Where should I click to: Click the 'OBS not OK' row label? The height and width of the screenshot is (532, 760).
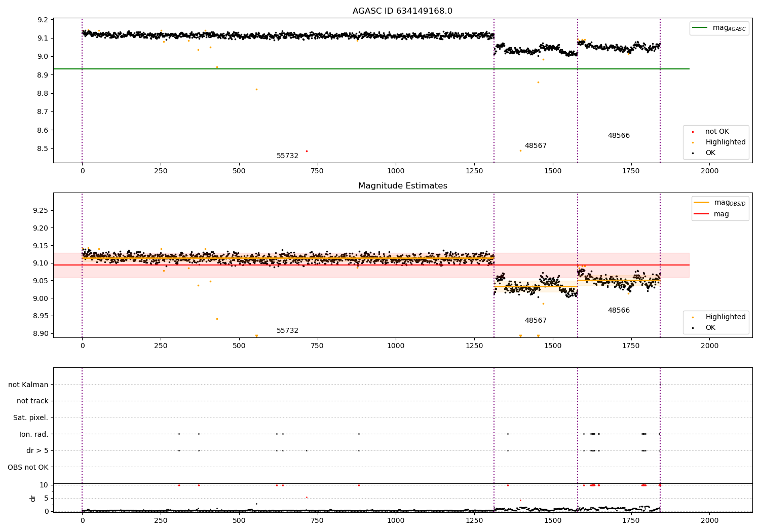(x=28, y=467)
